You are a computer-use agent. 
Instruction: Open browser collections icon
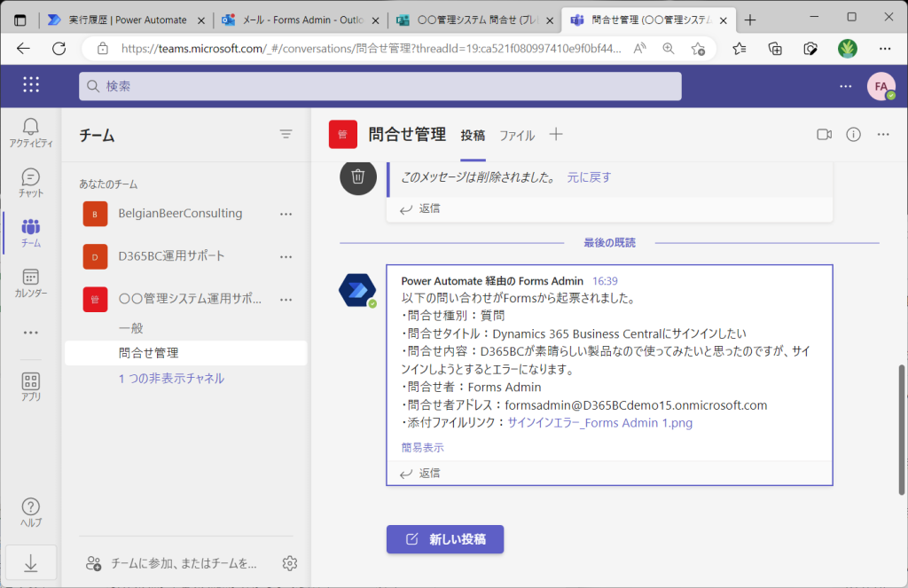pos(775,49)
